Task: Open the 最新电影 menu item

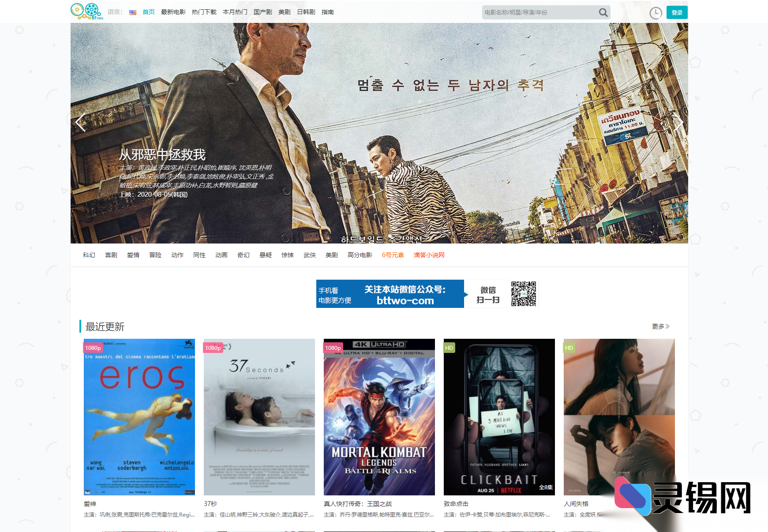Action: pos(174,12)
